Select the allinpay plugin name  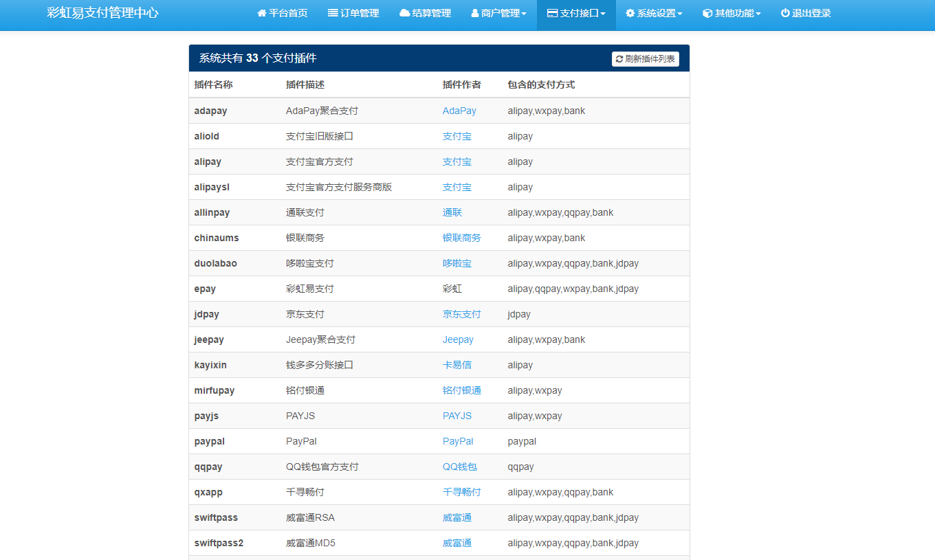coord(212,212)
